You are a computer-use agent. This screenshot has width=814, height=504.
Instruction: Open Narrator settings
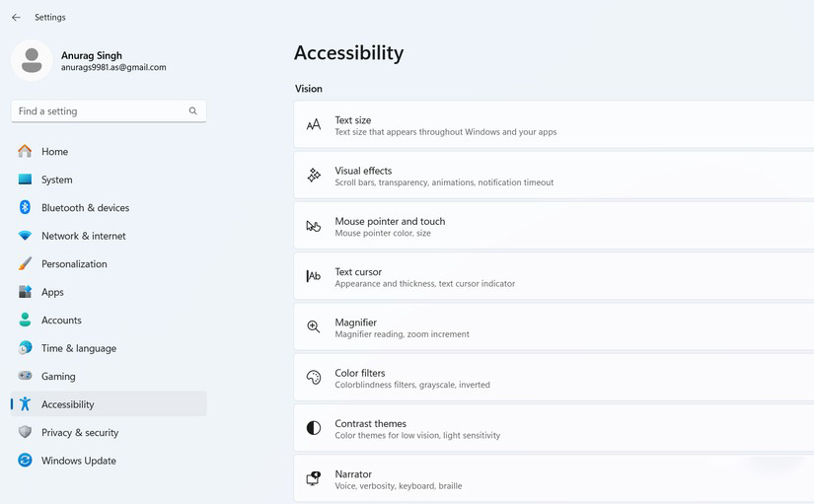coord(554,478)
